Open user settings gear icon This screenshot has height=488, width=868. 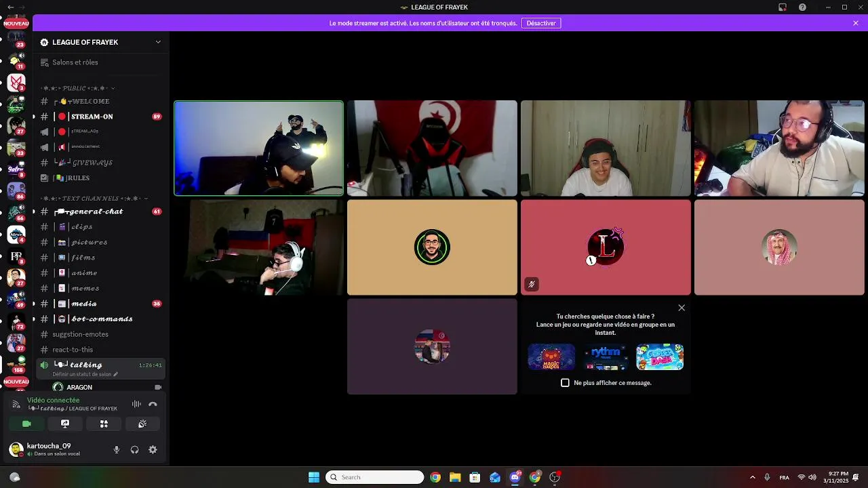point(153,449)
